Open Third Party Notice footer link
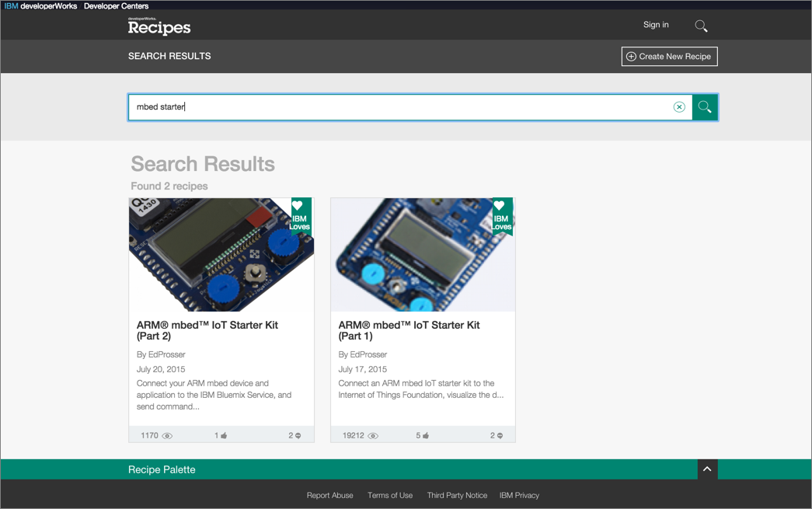Screen dimensions: 812x509 pyautogui.click(x=457, y=496)
